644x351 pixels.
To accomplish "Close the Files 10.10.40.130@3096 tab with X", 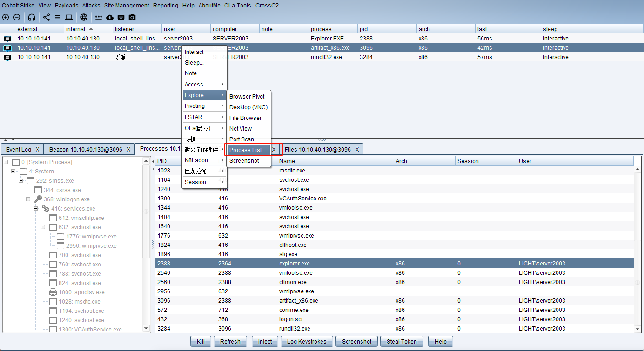I will click(x=357, y=150).
